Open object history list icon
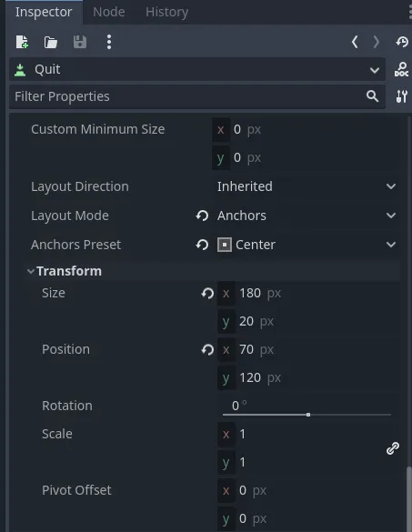Viewport: 412px width, 532px height. click(x=402, y=43)
